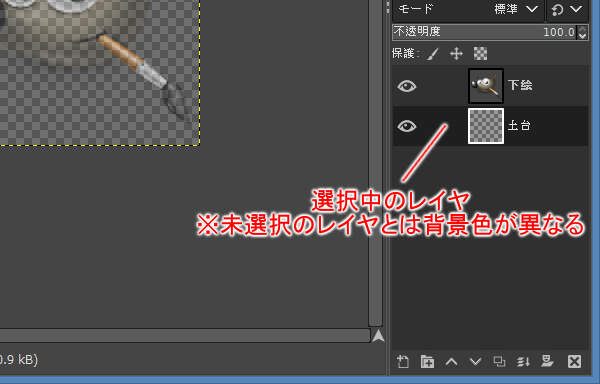Click the horizontal canvas scrollbar
600x384 pixels.
(x=185, y=335)
